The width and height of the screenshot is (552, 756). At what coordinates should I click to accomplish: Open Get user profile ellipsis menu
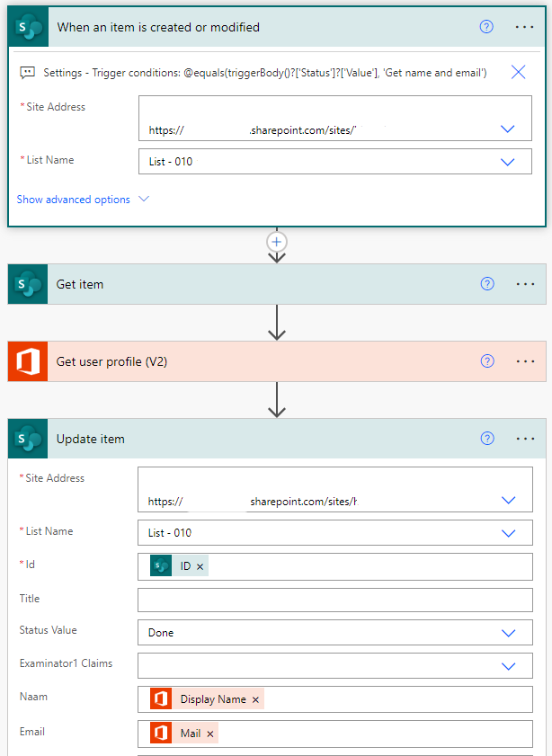tap(525, 361)
